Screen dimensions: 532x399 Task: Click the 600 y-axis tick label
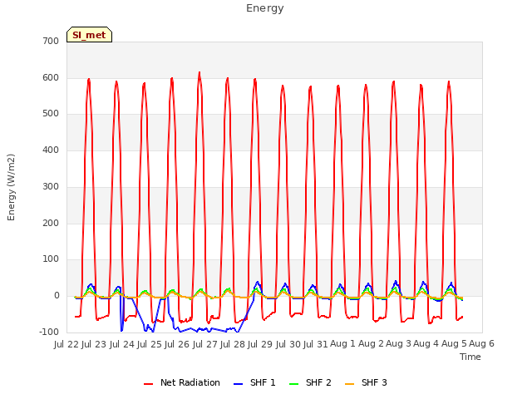click(x=51, y=77)
